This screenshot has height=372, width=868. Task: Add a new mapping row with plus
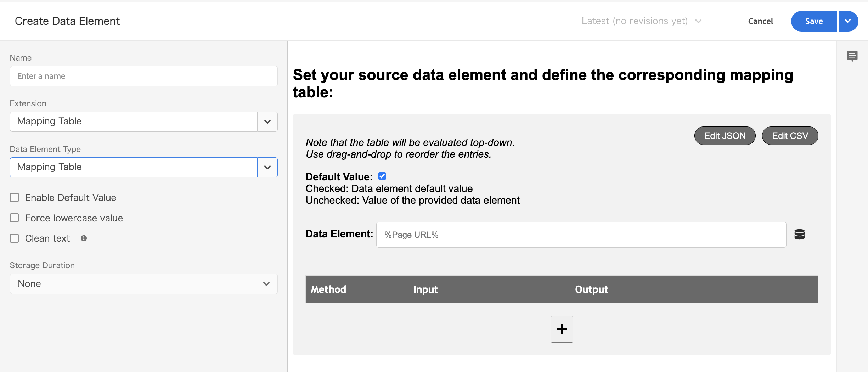[562, 329]
